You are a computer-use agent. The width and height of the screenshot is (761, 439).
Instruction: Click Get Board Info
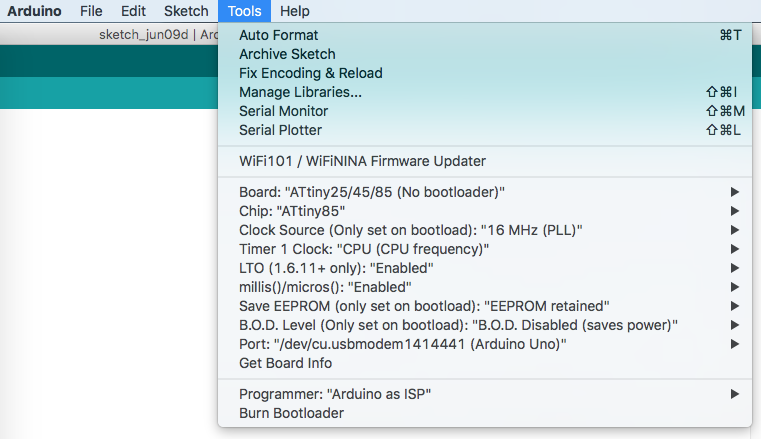click(485, 363)
